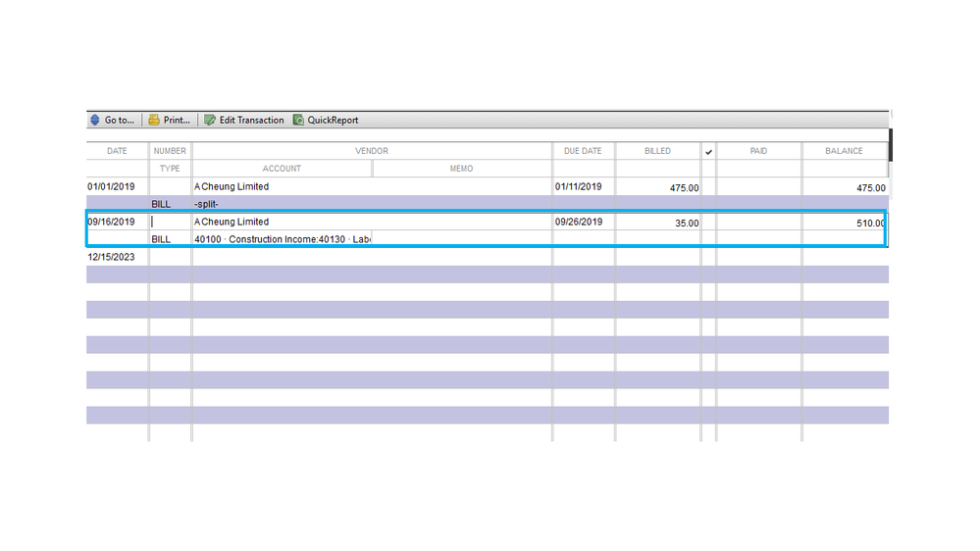The image size is (980, 551).
Task: Click the register vertical scrollbar
Action: 891,145
